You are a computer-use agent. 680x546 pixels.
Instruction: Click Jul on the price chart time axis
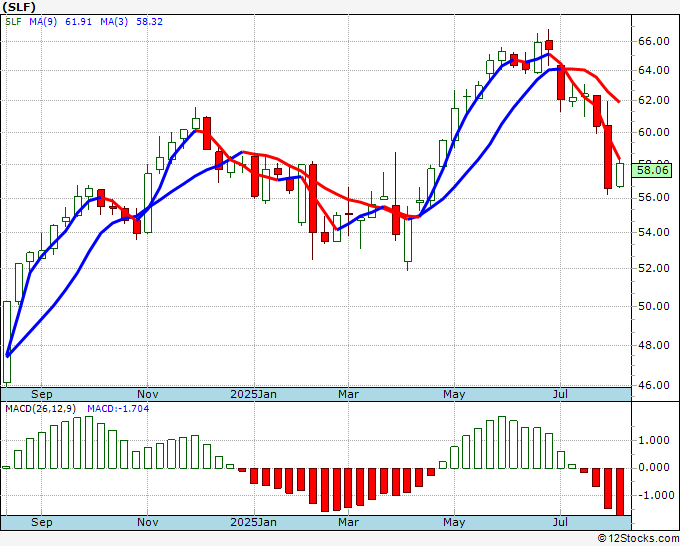[x=560, y=395]
